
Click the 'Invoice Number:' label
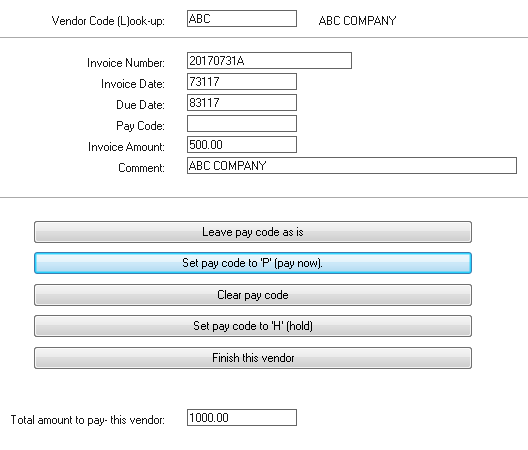(x=126, y=63)
